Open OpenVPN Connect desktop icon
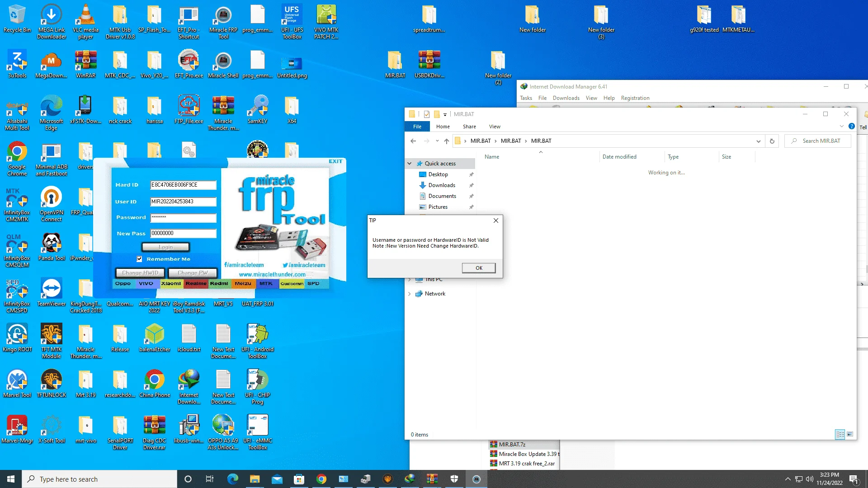 [x=51, y=204]
